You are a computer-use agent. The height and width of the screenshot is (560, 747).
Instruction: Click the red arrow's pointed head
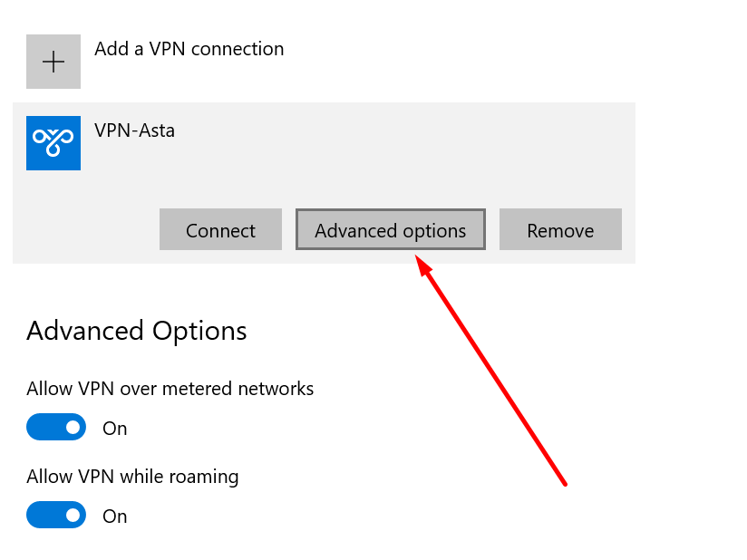point(420,261)
